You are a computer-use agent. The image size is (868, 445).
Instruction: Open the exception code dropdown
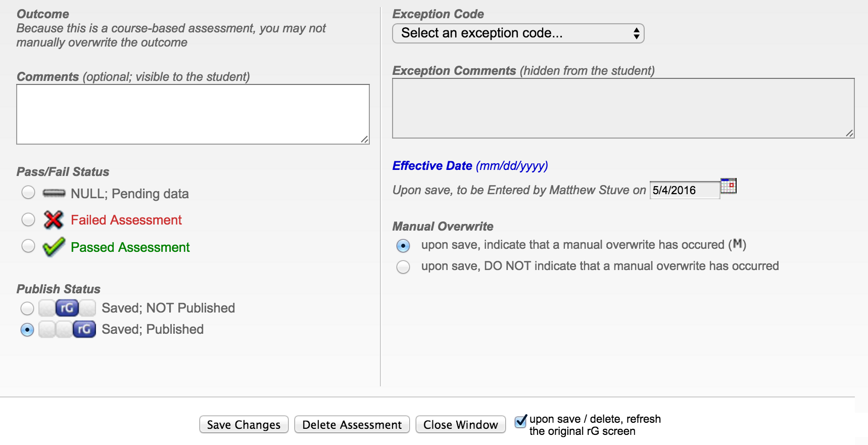click(518, 33)
